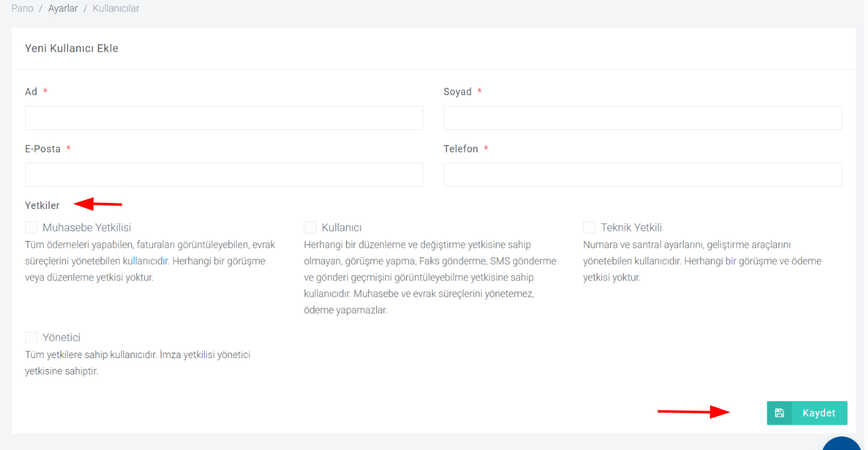Click the Yetkiler section label
The width and height of the screenshot is (868, 450).
coord(42,205)
